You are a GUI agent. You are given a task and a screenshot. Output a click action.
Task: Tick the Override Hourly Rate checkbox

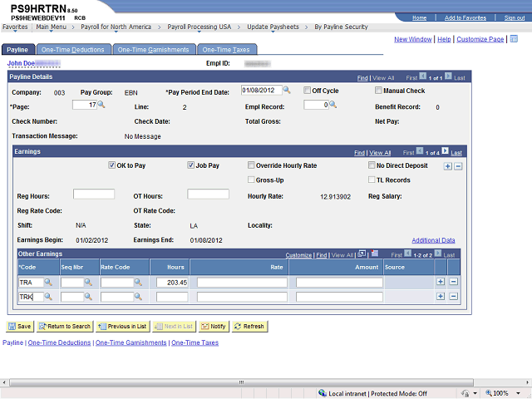coord(251,165)
